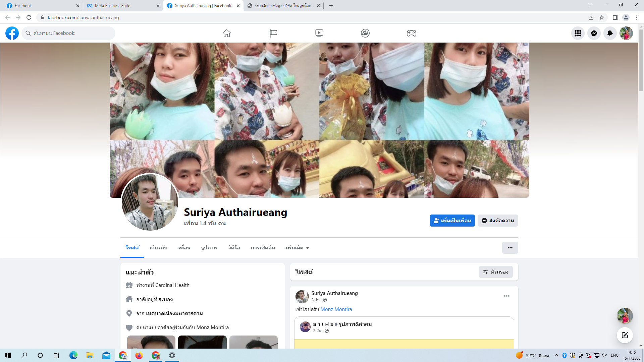The image size is (644, 362).
Task: Open post options three-dot menu
Action: click(506, 296)
